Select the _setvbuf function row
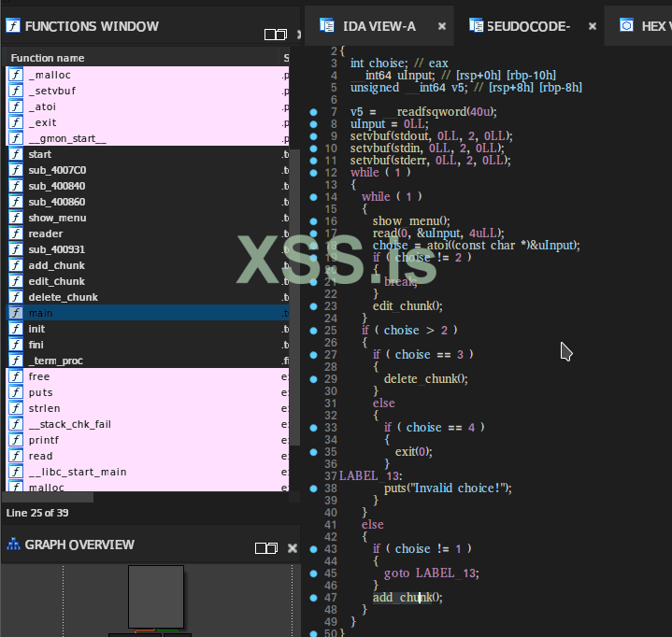 tap(147, 91)
